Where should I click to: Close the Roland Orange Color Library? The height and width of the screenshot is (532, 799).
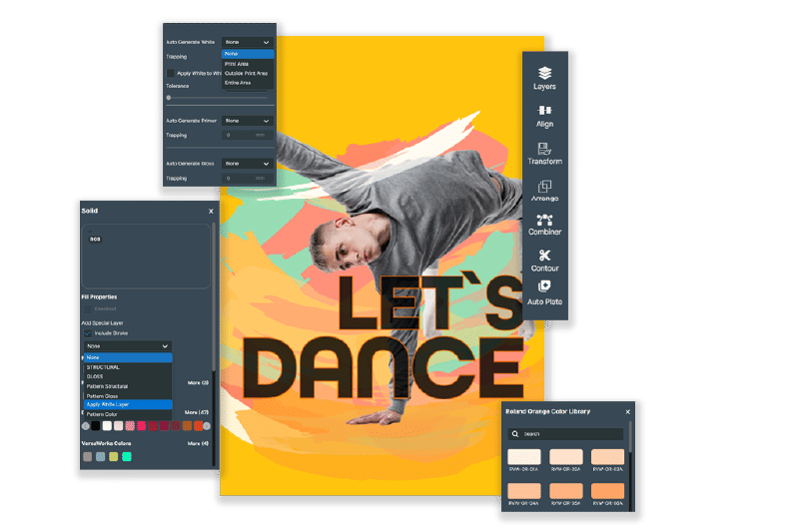click(628, 411)
